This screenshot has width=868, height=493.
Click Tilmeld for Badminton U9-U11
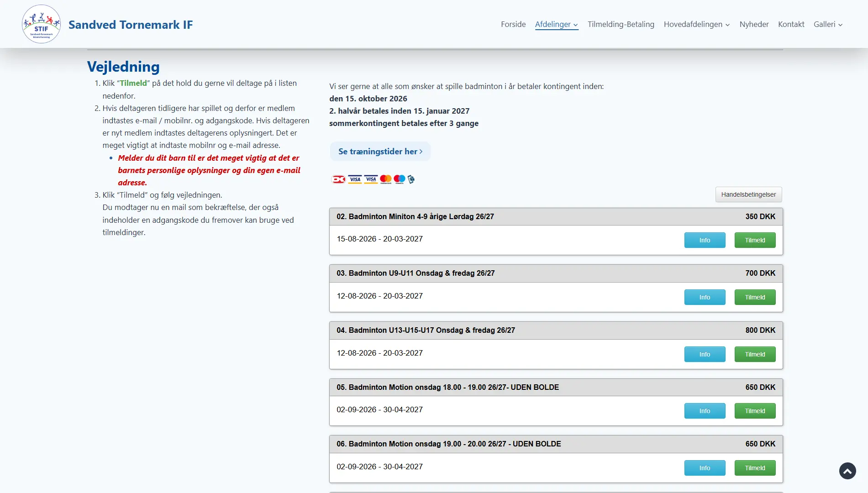click(x=755, y=297)
